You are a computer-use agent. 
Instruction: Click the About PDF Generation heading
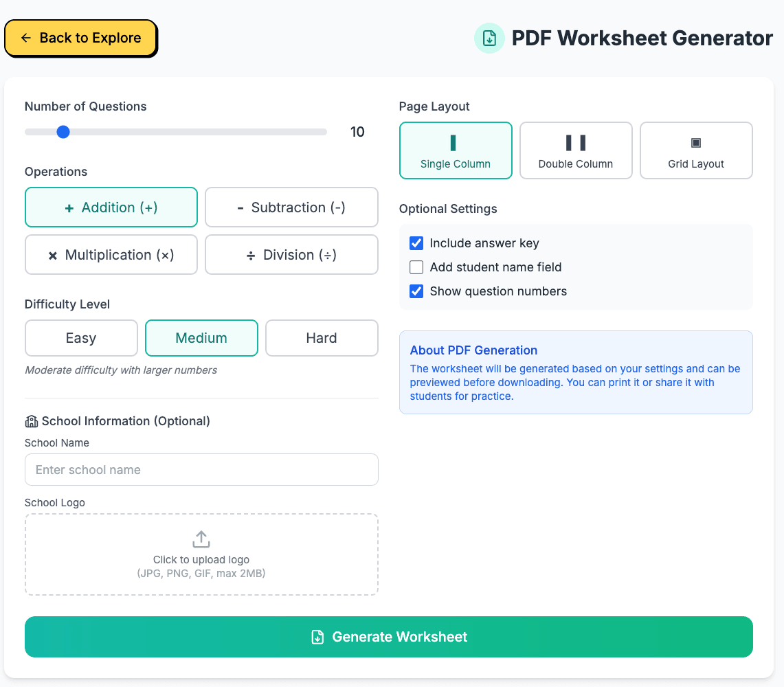(x=473, y=350)
